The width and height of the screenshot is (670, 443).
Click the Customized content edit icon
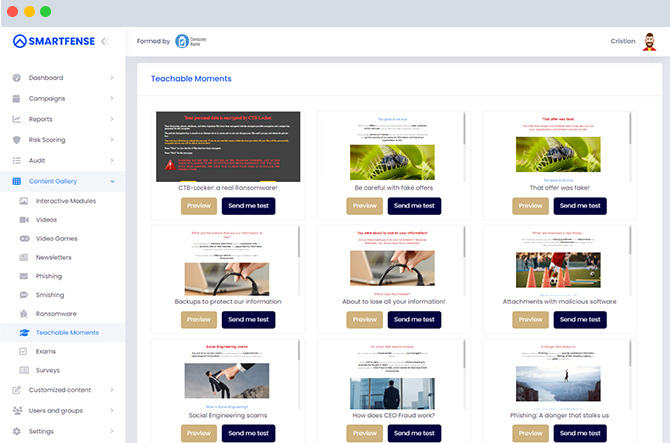point(17,390)
